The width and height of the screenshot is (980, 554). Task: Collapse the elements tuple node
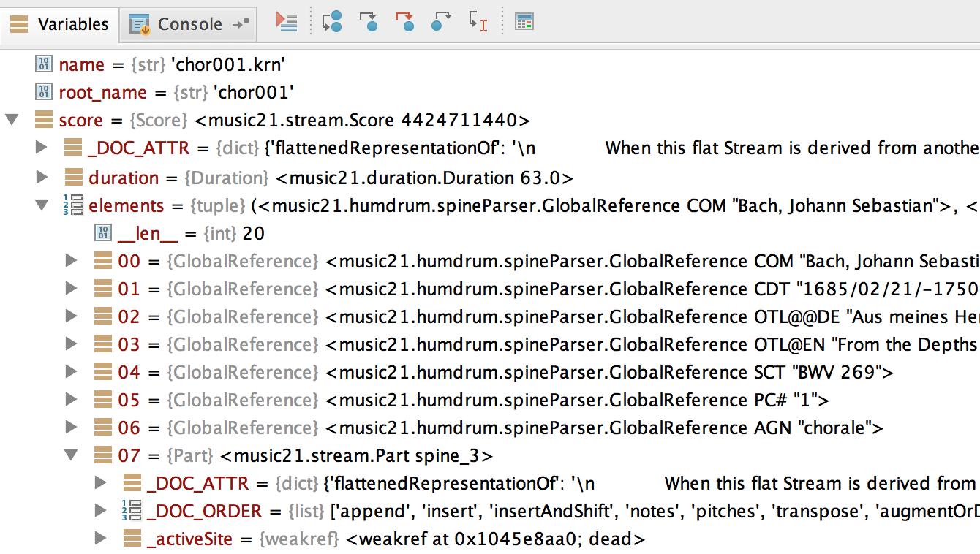pyautogui.click(x=42, y=205)
